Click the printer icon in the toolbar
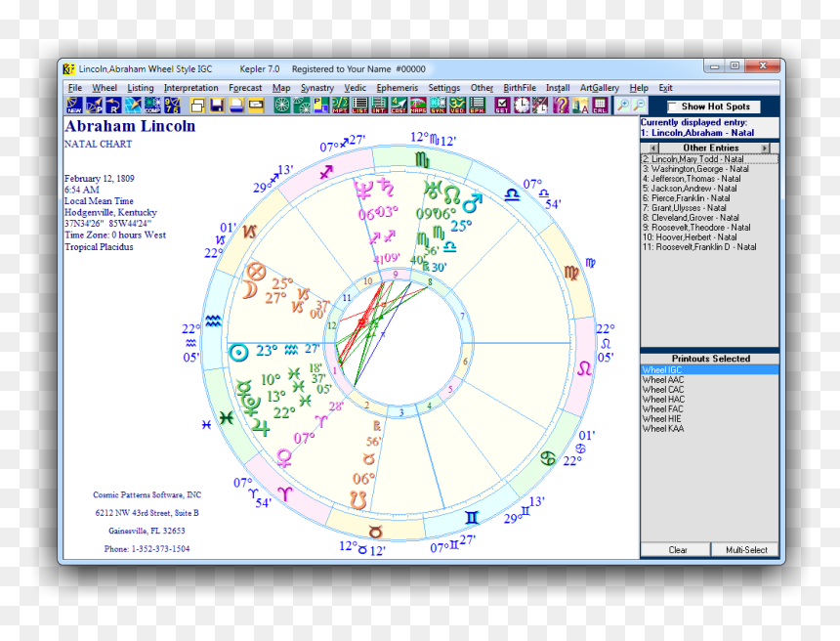The width and height of the screenshot is (840, 641). (236, 106)
